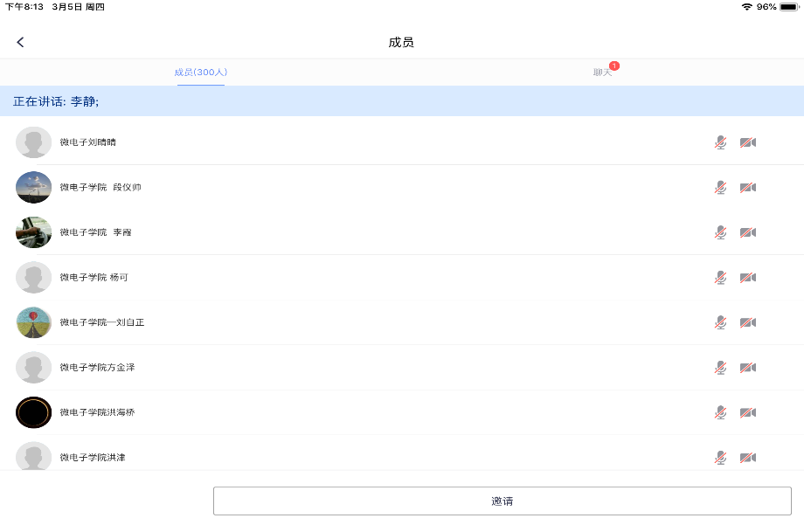Tap the battery indicator in status bar

pos(788,6)
